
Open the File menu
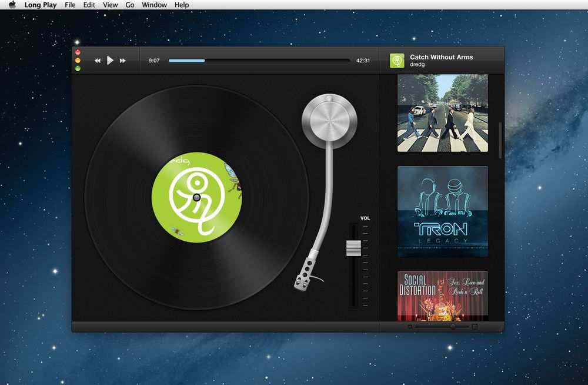coord(70,5)
